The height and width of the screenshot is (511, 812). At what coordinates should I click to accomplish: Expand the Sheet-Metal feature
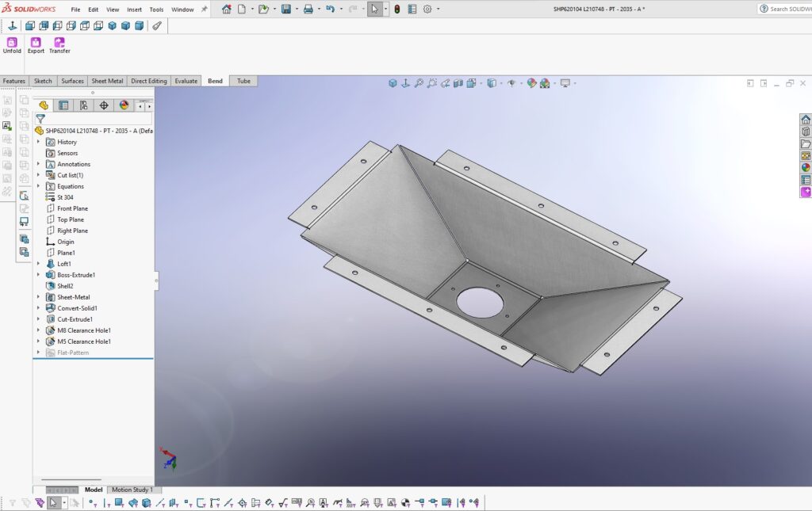(38, 297)
